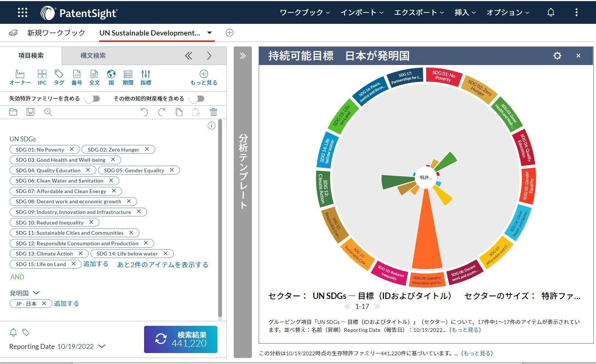Click あと2件のアイテムを表示する link
596x364 pixels.
163,265
